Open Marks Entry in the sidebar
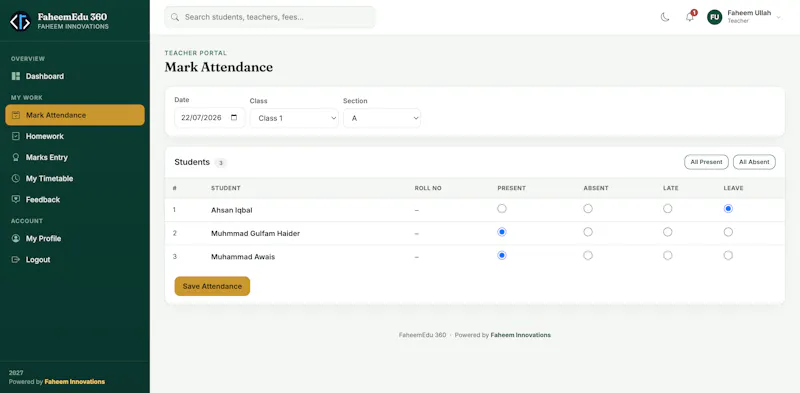The height and width of the screenshot is (393, 800). click(x=75, y=157)
